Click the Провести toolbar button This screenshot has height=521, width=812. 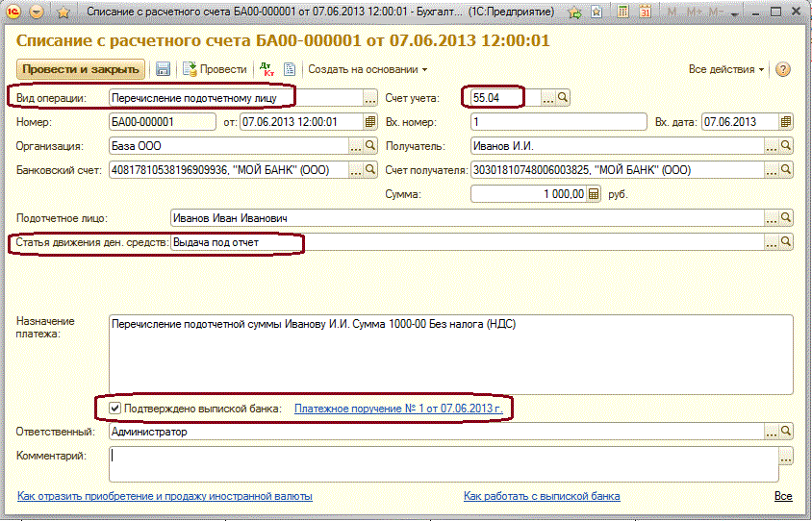[214, 69]
